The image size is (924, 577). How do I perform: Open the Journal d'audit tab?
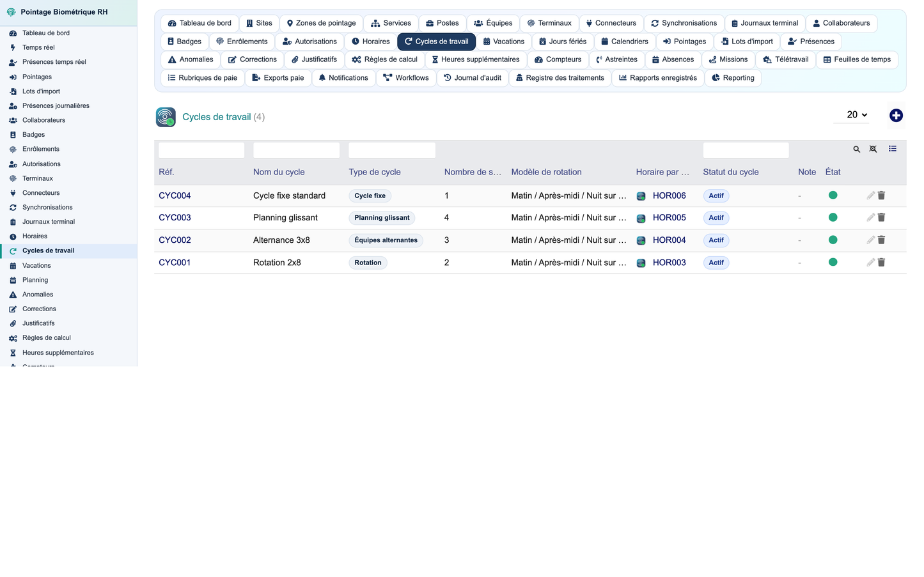tap(473, 78)
